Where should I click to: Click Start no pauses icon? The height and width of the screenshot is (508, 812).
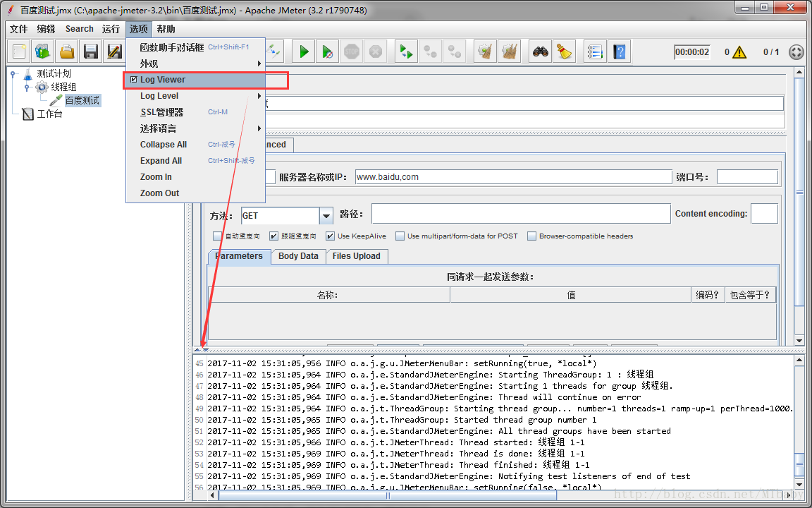[327, 52]
